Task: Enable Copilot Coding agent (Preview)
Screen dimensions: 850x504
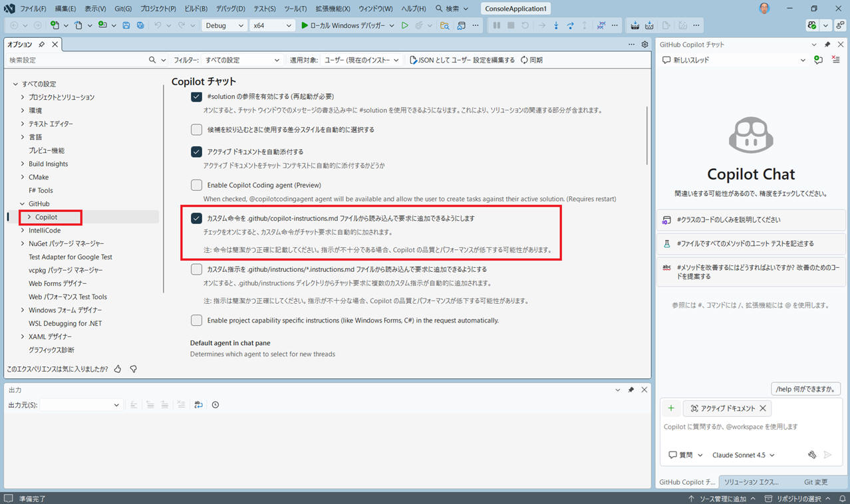Action: tap(196, 185)
